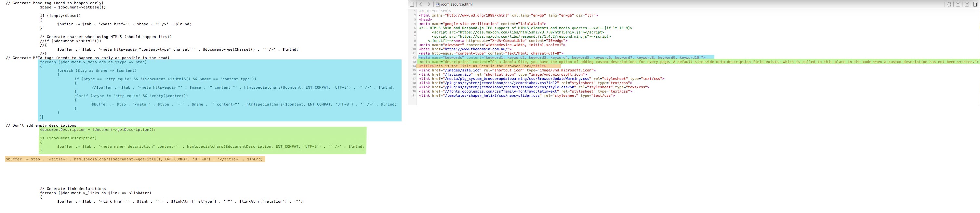Click line number 14 in gutter
980x213 pixels.
[414, 66]
